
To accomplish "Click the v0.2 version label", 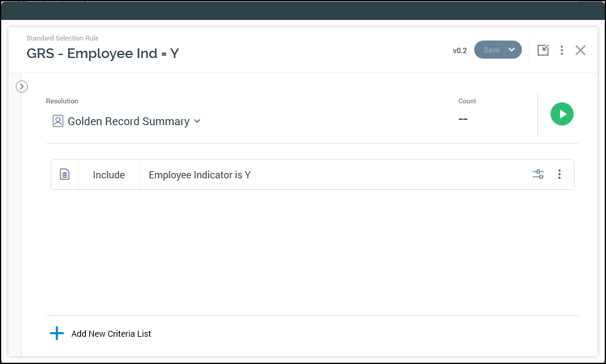I will pyautogui.click(x=460, y=51).
